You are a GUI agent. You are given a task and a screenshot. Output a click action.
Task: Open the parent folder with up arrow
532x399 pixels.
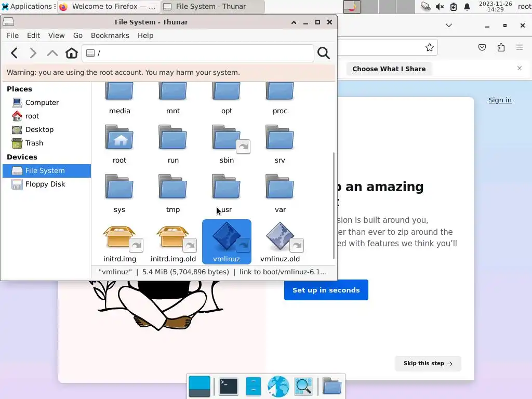pos(52,54)
